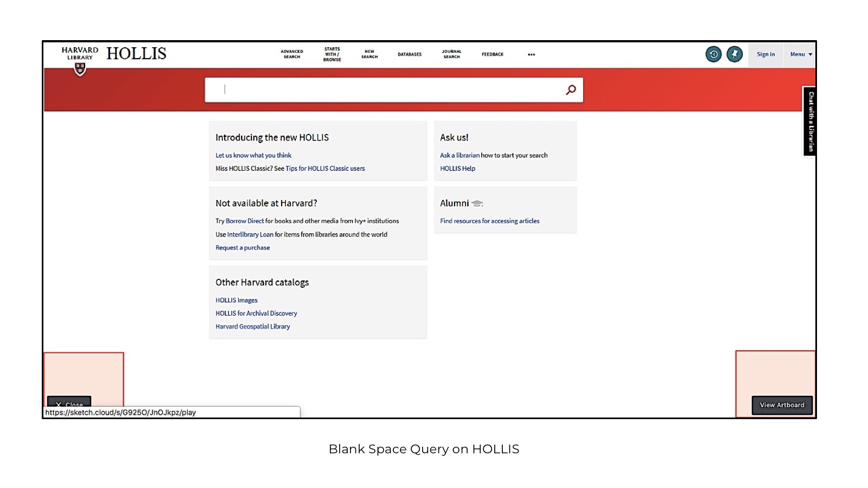Open Chat with a Librarian side tab
Image resolution: width=868 pixels, height=488 pixels.
810,121
